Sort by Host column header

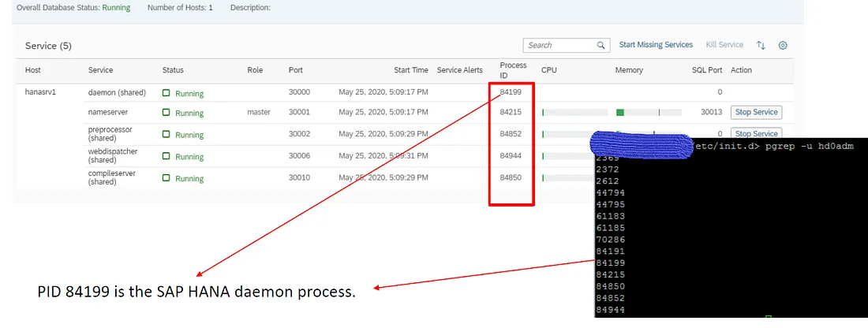(32, 70)
